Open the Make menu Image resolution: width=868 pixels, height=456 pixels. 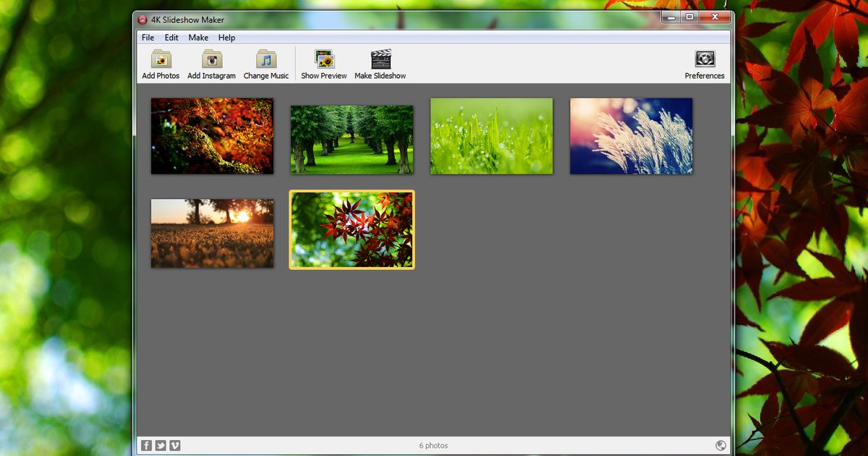coord(198,38)
